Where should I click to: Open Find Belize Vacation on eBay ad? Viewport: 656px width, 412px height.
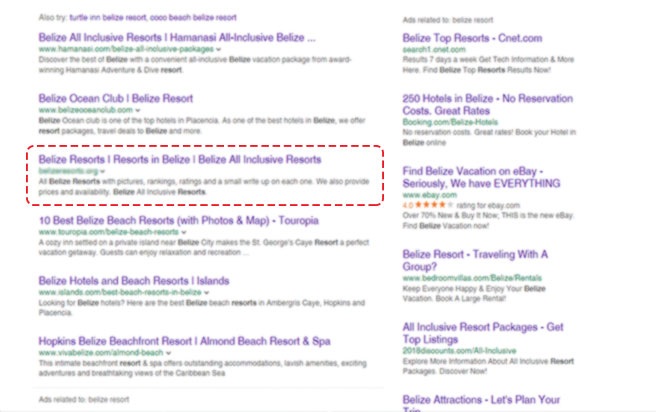[481, 177]
